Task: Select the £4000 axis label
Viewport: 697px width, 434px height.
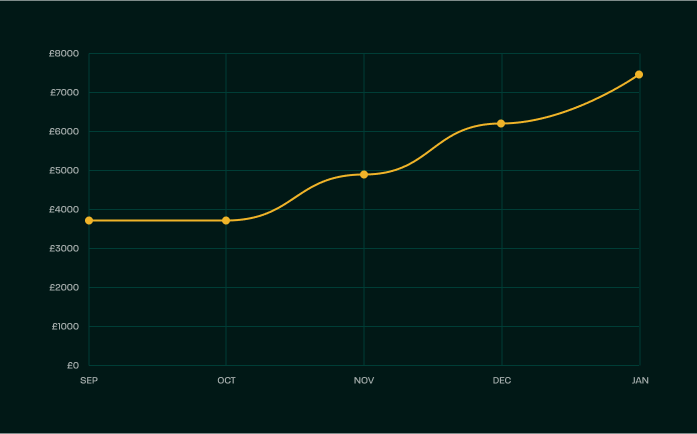Action: tap(64, 209)
